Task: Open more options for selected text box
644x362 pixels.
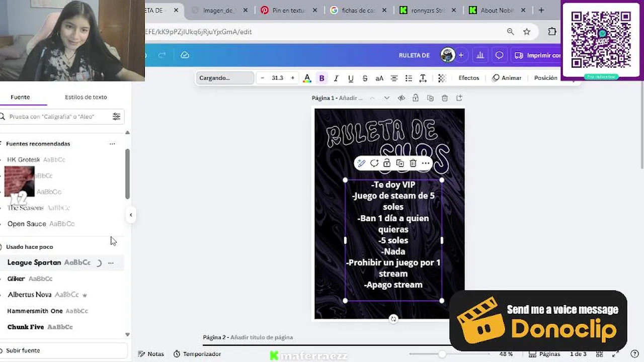Action: coord(426,163)
